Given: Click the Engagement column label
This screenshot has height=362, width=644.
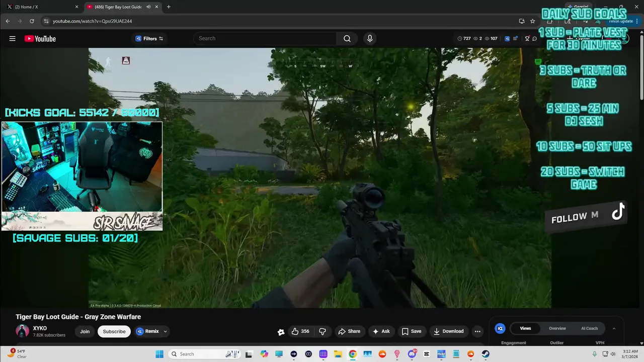Looking at the screenshot, I should tap(514, 343).
